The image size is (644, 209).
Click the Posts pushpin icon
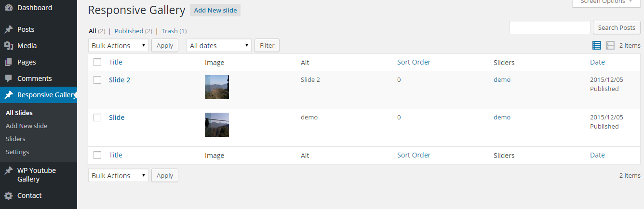click(x=8, y=29)
